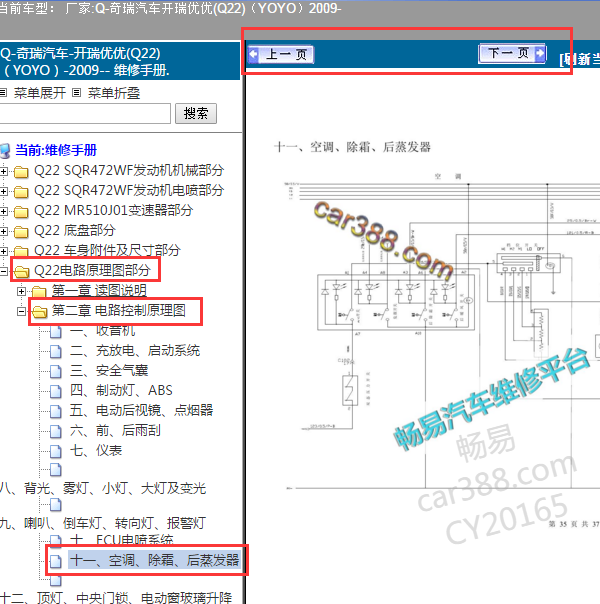600x604 pixels.
Task: Collapse 第二章 电路控制原理图 minus box
Action: point(22,311)
